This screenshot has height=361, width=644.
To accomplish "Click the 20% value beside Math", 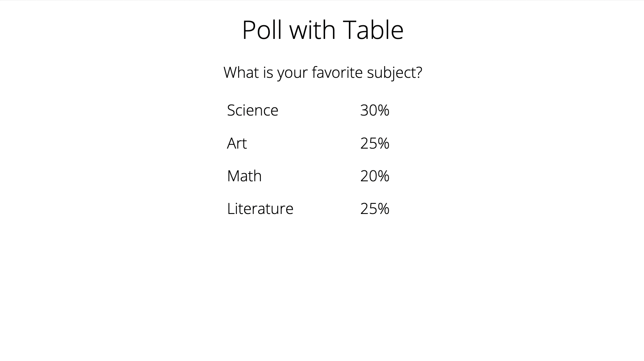I will tap(375, 176).
